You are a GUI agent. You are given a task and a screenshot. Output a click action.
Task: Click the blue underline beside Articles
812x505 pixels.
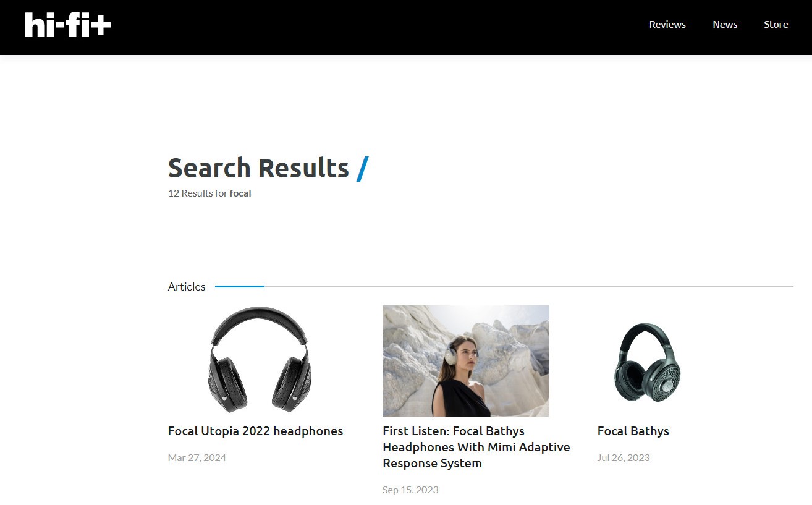pyautogui.click(x=240, y=286)
